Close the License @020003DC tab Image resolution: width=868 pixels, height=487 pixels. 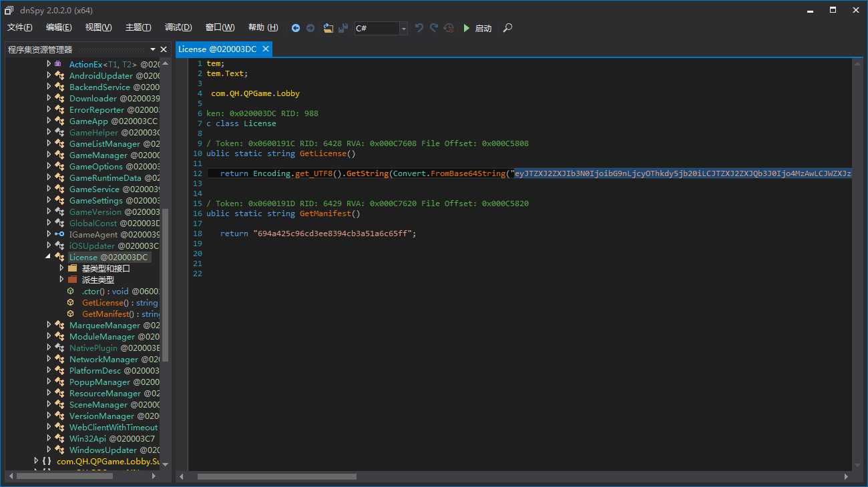point(266,49)
